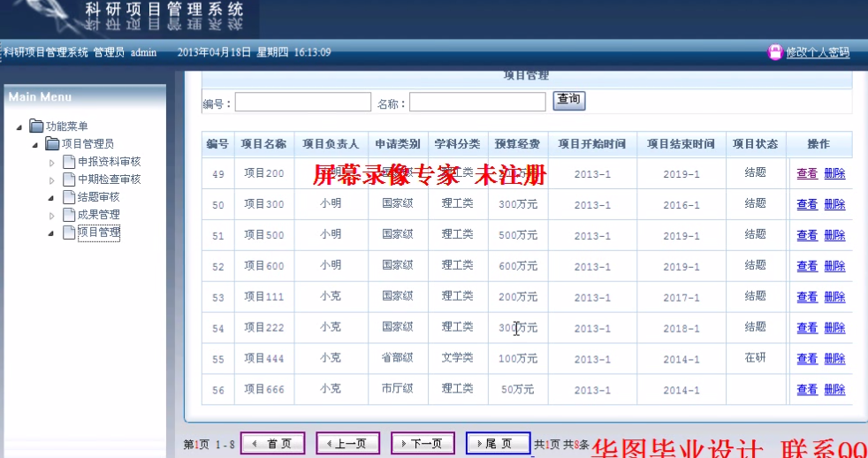This screenshot has height=458, width=868.
Task: Select 结题审核 in the menu tree
Action: pos(98,197)
